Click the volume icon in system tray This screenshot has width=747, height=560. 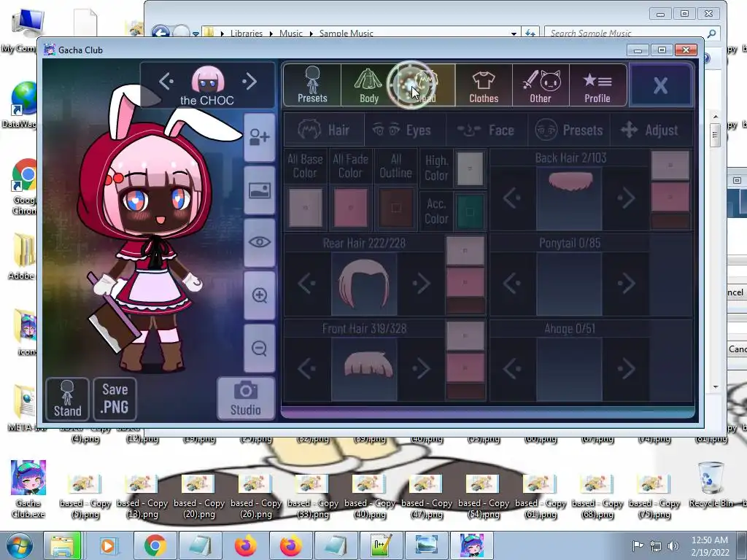673,546
